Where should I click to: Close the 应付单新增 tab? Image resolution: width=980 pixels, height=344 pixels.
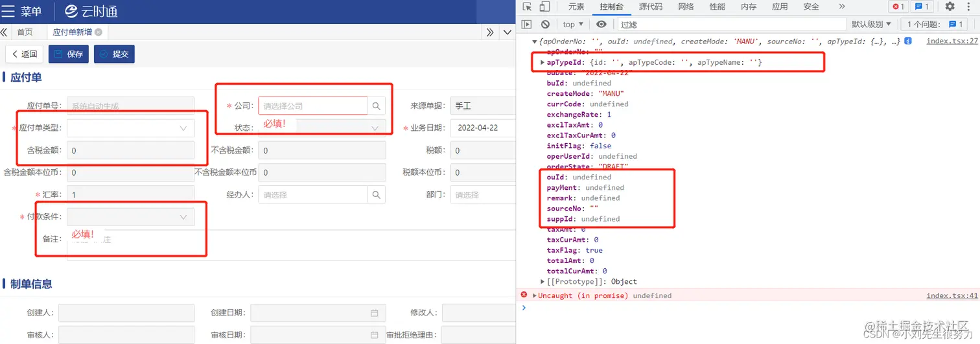tap(99, 32)
